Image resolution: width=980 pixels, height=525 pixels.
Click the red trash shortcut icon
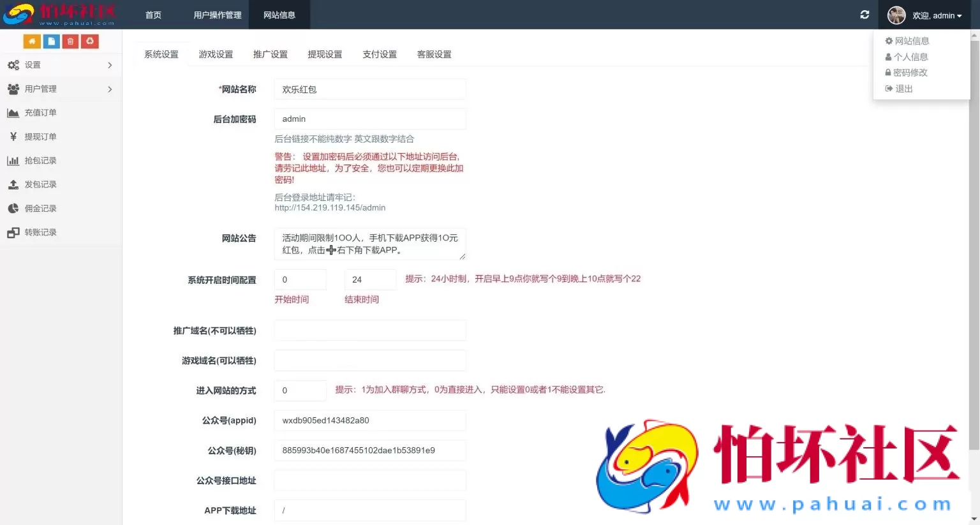coord(70,40)
